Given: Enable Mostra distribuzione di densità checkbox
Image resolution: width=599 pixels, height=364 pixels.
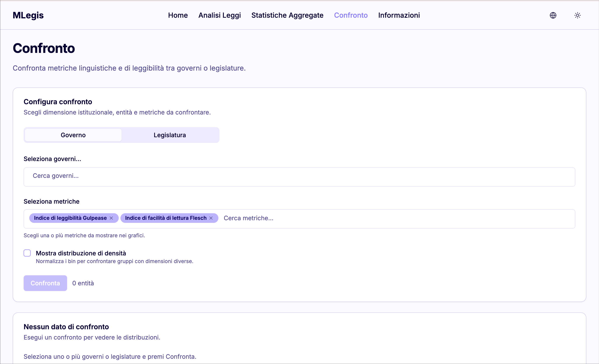Looking at the screenshot, I should [27, 253].
